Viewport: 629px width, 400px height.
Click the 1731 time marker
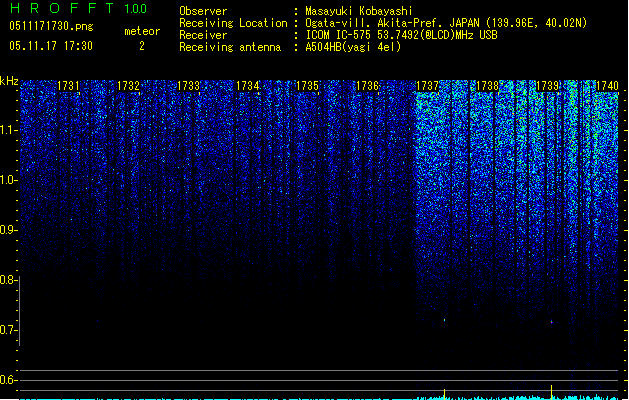pos(68,86)
